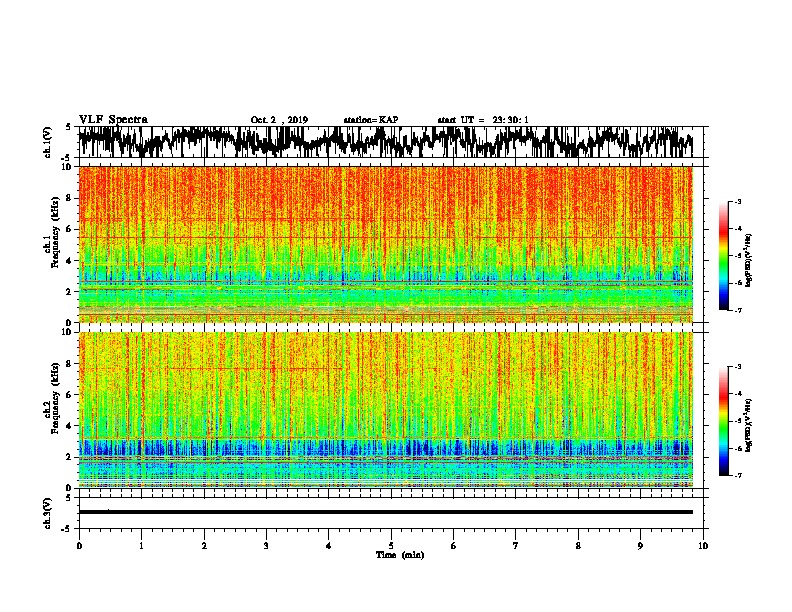Click the "6" kHz tick on ch.1 frequency axis

(71, 229)
